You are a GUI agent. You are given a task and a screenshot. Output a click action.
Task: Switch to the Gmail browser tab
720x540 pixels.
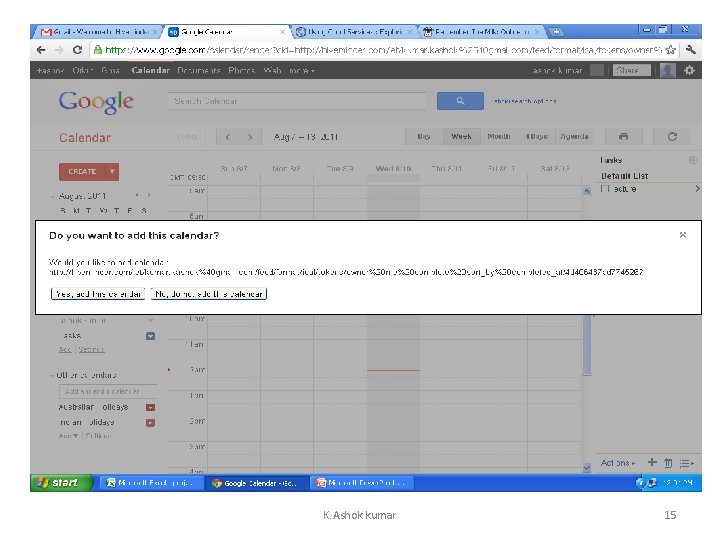pyautogui.click(x=96, y=32)
